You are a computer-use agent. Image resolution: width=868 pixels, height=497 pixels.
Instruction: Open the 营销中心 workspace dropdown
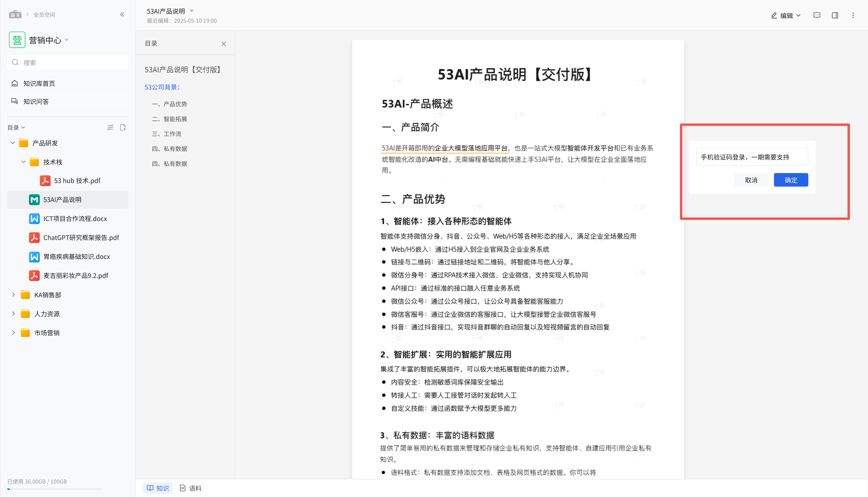pos(67,40)
